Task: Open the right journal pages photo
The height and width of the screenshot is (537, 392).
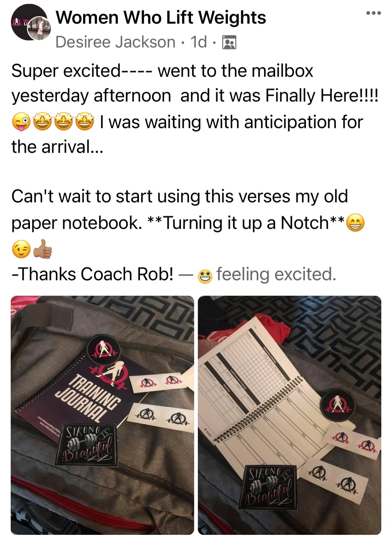Action: pos(289,415)
